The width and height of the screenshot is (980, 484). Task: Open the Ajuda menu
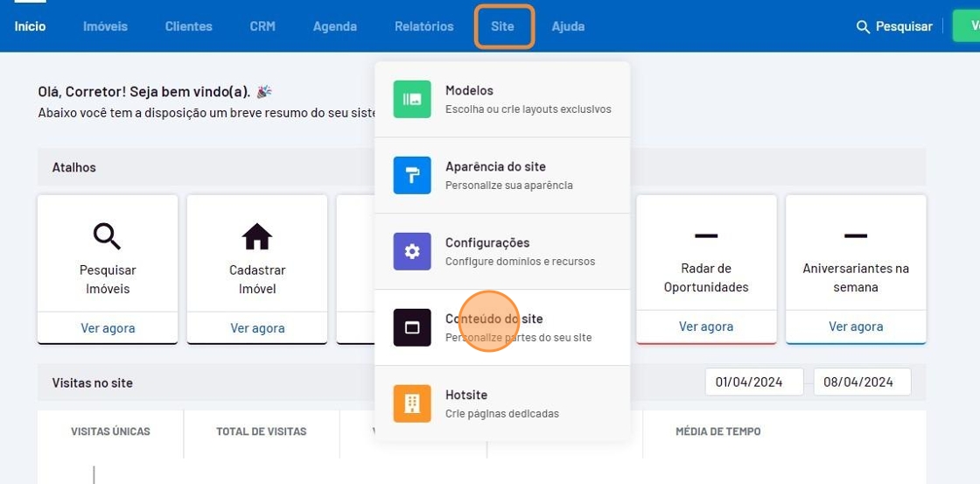click(568, 26)
